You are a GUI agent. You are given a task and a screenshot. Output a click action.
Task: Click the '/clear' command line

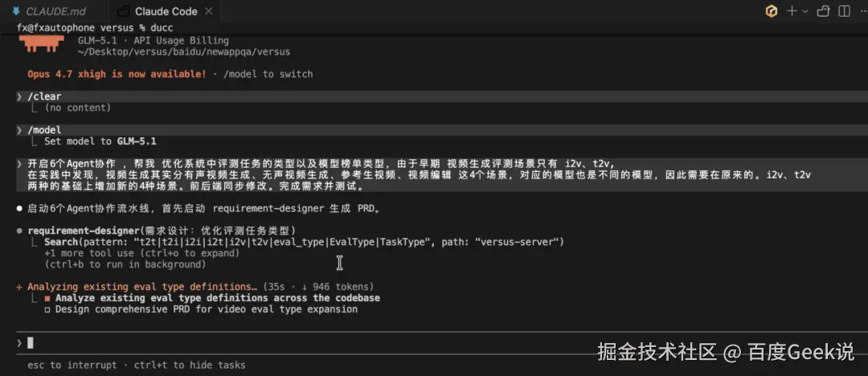pyautogui.click(x=44, y=96)
